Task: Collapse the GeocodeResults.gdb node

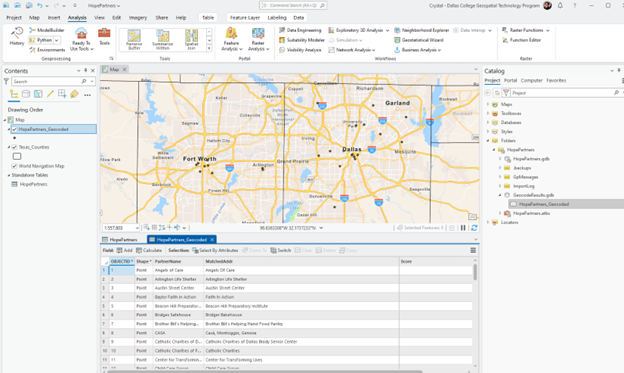Action: (500, 195)
